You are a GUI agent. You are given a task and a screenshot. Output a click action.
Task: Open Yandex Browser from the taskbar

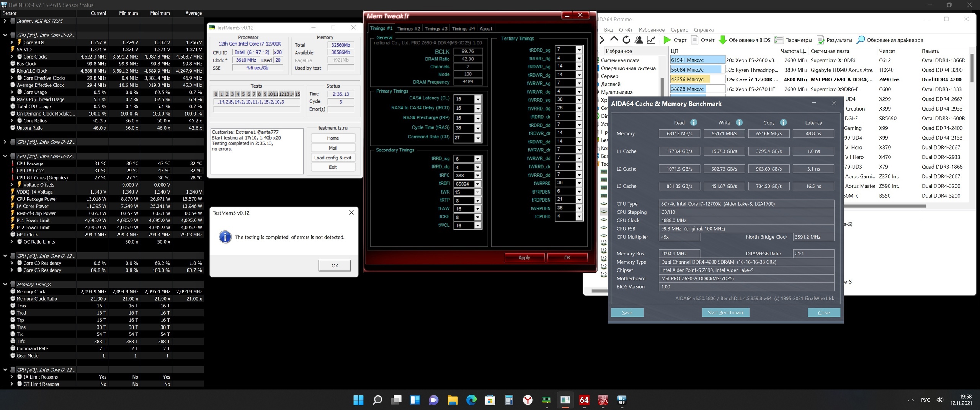tap(528, 400)
